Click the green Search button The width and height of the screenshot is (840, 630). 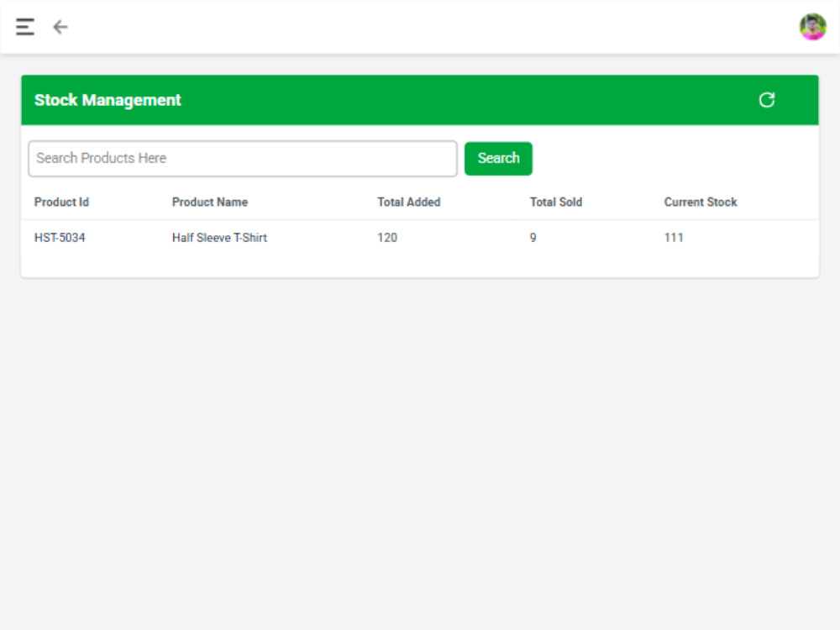pyautogui.click(x=498, y=159)
